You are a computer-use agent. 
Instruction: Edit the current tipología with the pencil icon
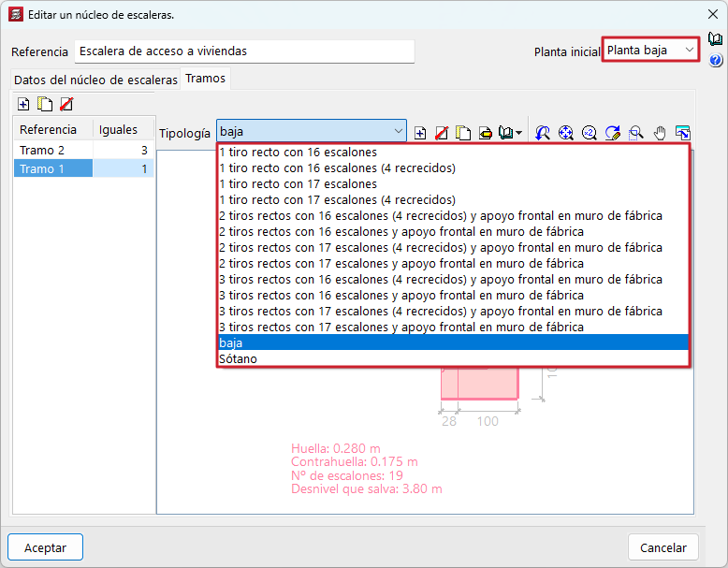tap(486, 133)
